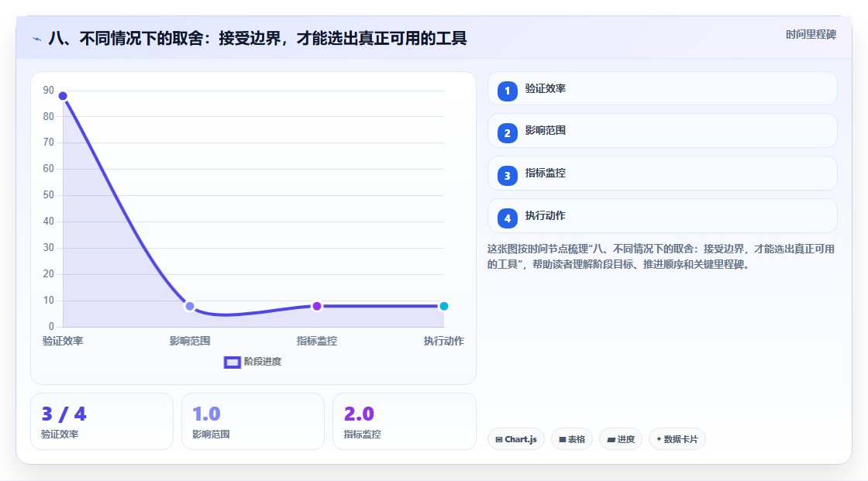
Task: Click the blue icon before the section title
Action: 36,39
